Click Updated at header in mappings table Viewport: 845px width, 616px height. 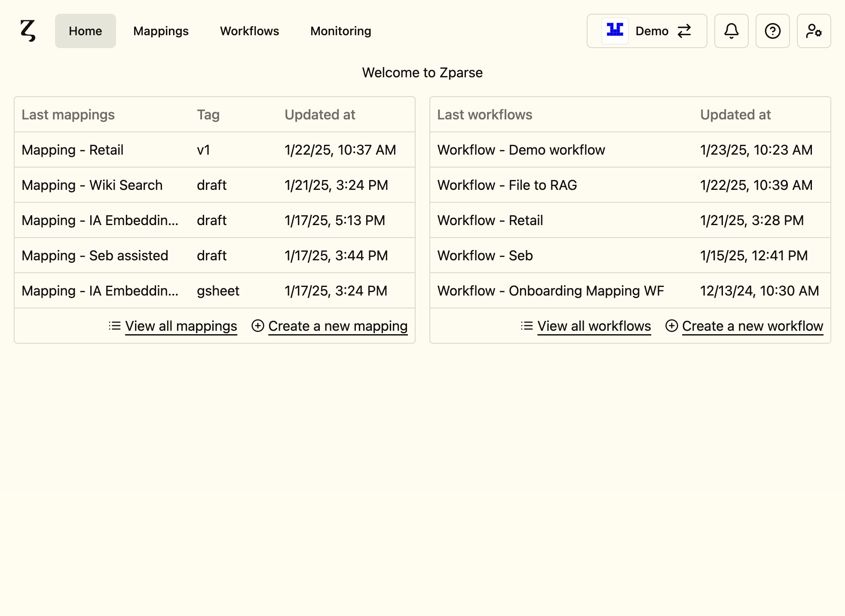point(320,115)
